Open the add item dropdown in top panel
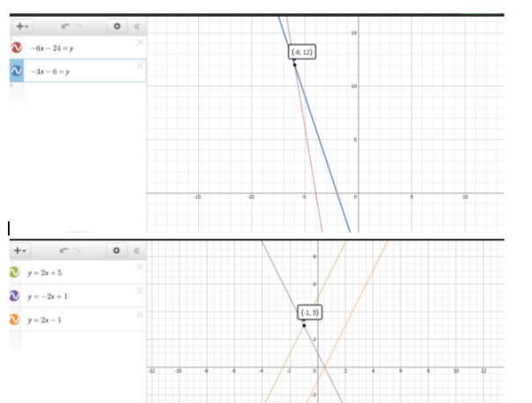532x403 pixels. (20, 26)
